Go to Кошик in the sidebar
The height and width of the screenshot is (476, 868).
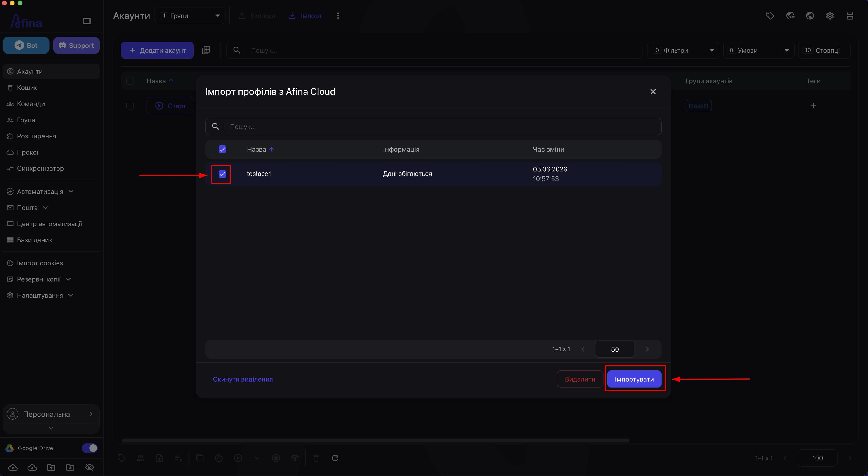pyautogui.click(x=51, y=88)
